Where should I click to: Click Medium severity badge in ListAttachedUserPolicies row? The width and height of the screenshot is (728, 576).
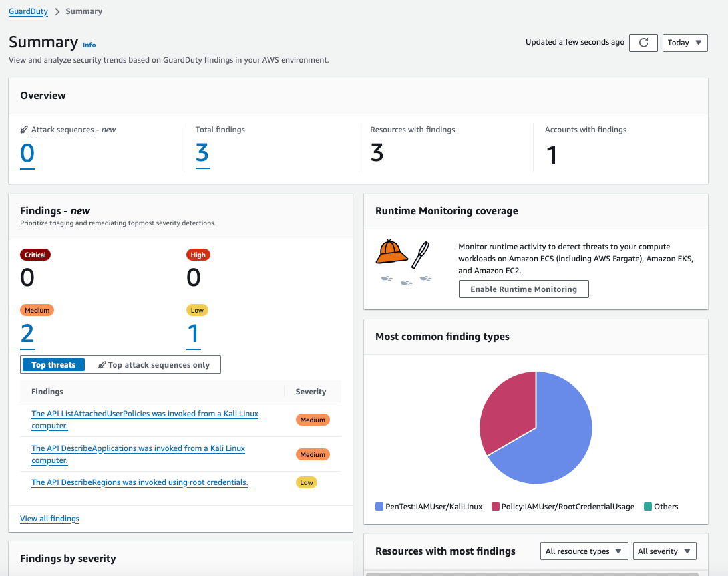313,420
